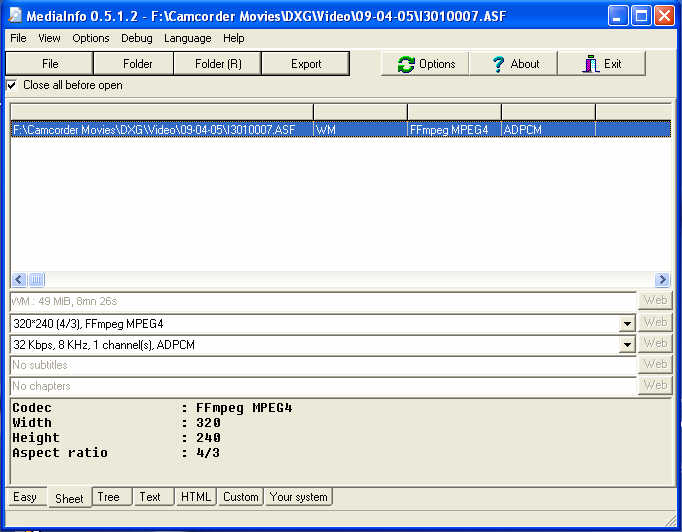The image size is (682, 532).
Task: Click the FFmpeg MPEG4 cell in file row
Action: tap(454, 130)
